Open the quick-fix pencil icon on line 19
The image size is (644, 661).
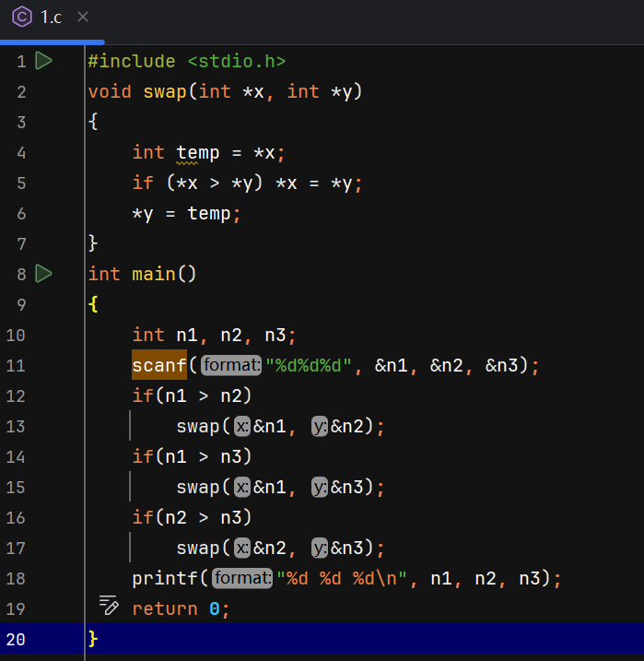tap(109, 607)
